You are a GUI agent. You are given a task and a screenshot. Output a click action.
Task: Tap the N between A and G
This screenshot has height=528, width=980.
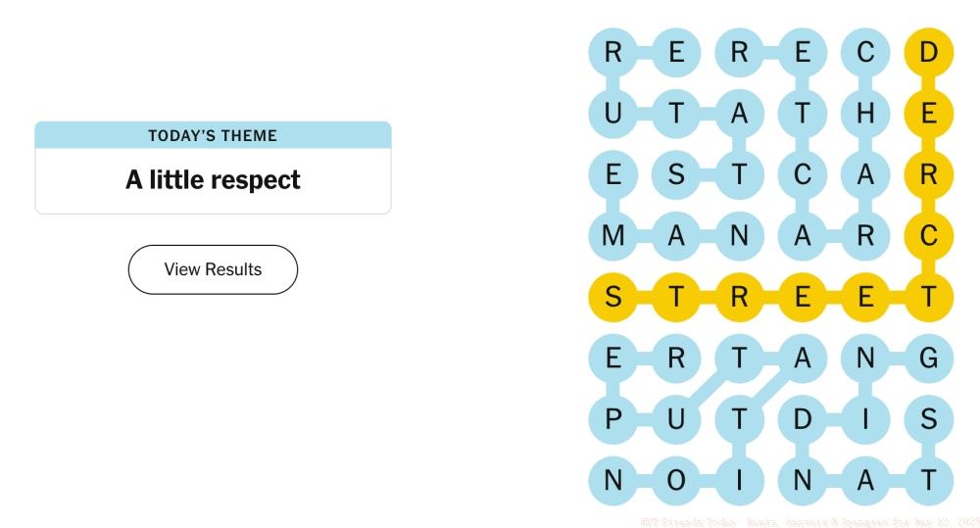click(x=865, y=359)
